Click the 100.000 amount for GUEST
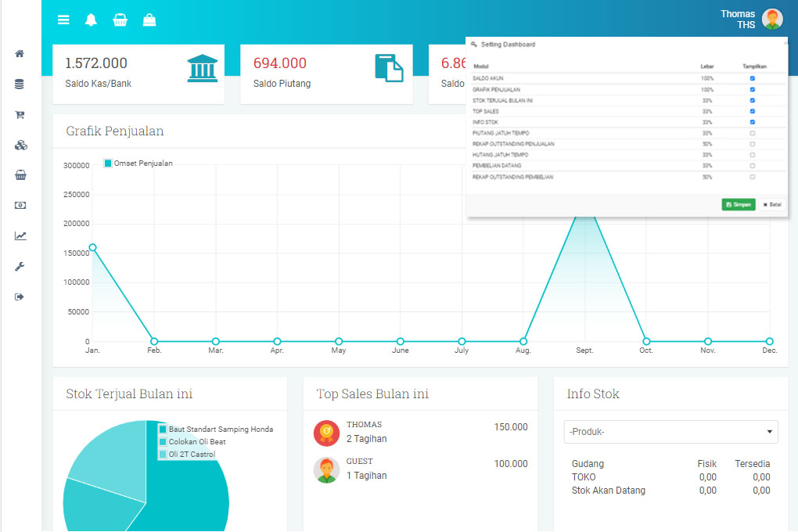This screenshot has height=532, width=798. click(x=511, y=464)
